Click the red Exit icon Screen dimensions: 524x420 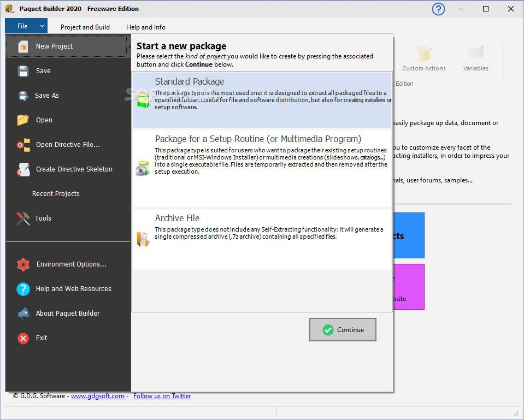pos(23,338)
